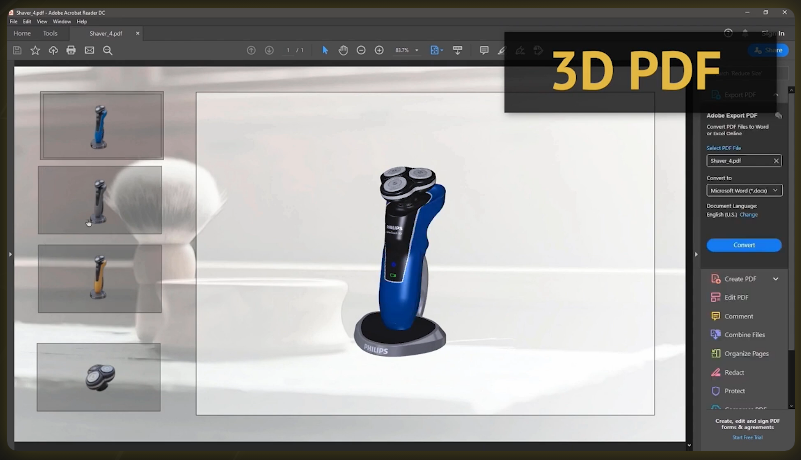Click the Select PDF File link
This screenshot has width=801, height=460.
[x=723, y=148]
